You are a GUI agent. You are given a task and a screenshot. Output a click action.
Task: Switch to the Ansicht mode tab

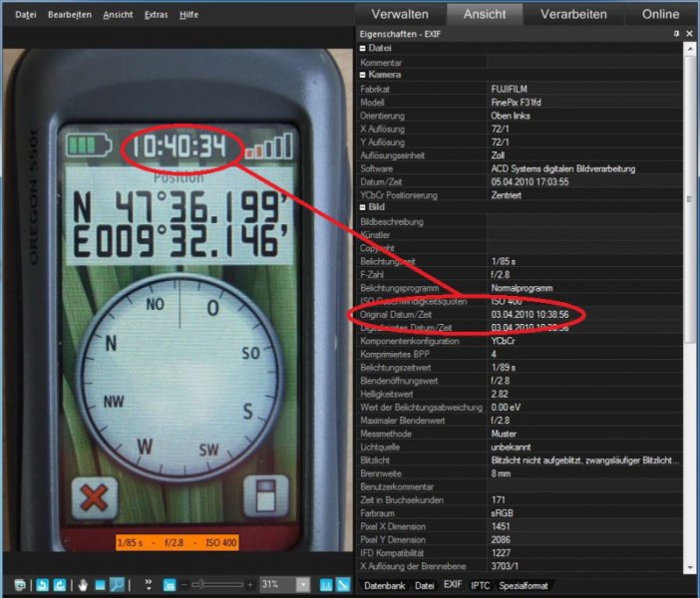[485, 14]
